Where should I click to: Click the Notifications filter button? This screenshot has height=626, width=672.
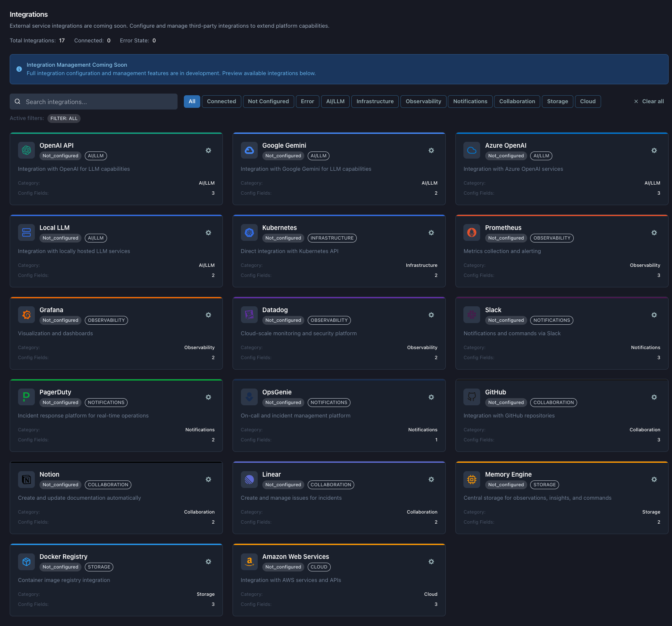(x=470, y=101)
